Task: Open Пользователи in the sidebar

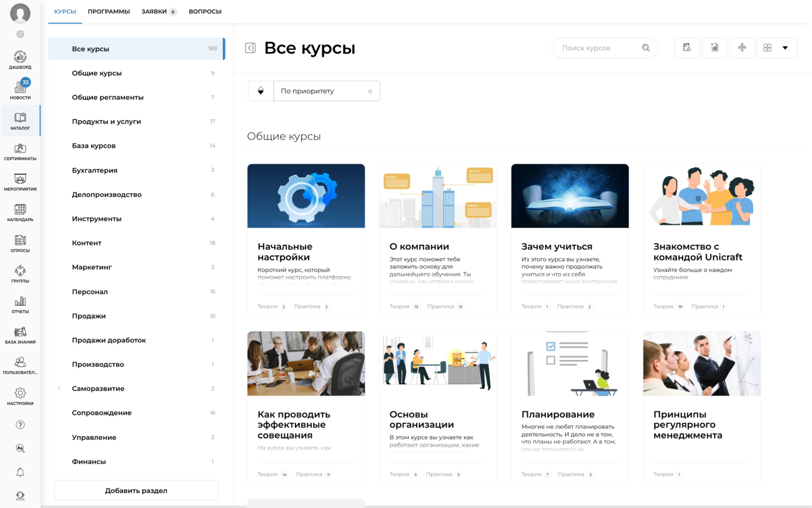Action: pos(20,366)
